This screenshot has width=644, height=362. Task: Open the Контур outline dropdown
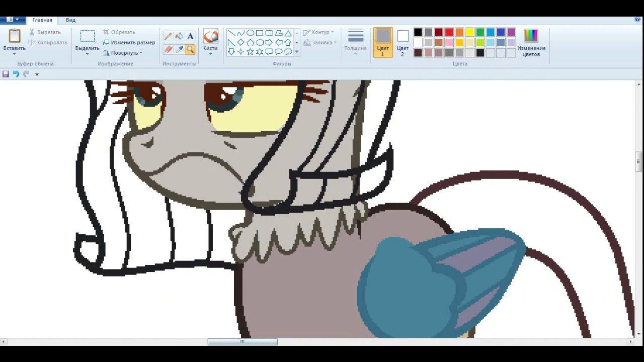click(x=319, y=32)
